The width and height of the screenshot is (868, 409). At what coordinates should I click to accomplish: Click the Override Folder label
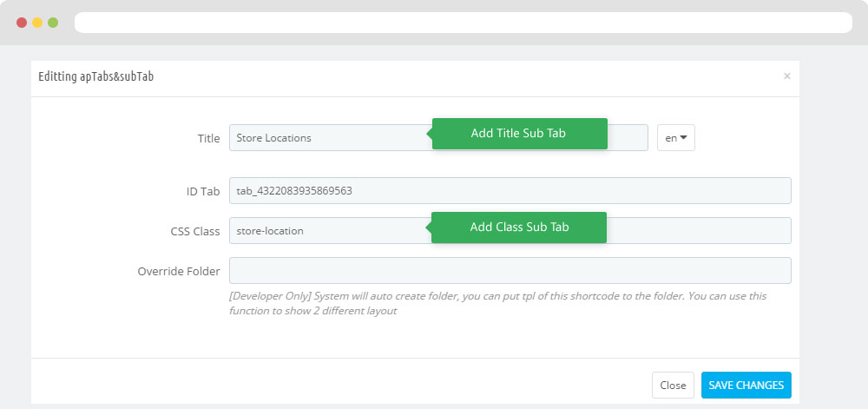click(179, 271)
